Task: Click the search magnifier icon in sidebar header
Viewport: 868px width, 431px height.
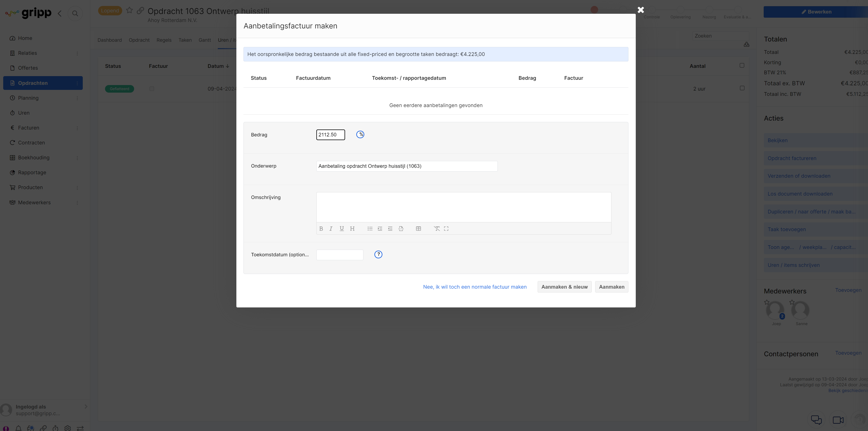Action: (75, 14)
